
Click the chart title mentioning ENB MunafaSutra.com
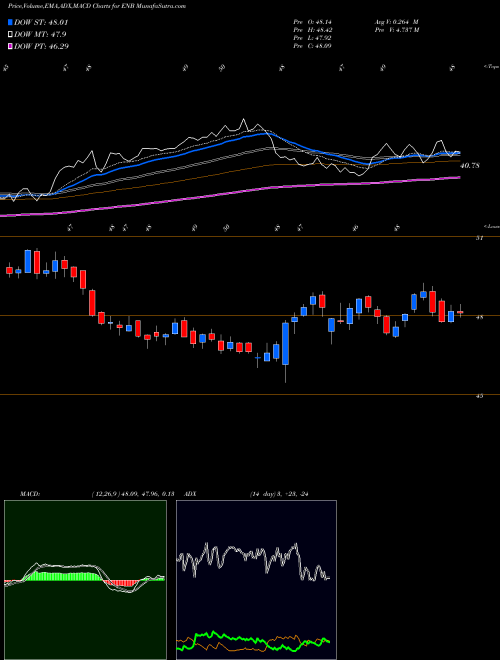(x=97, y=6)
